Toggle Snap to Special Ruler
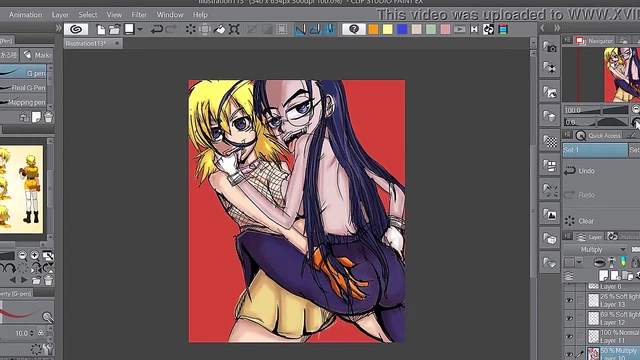Viewport: 640px width, 360px height. pyautogui.click(x=315, y=29)
